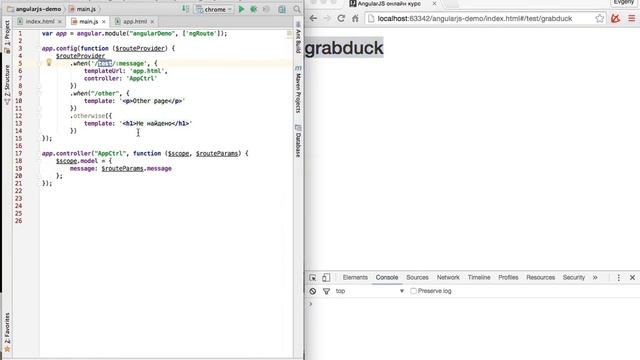The height and width of the screenshot is (360, 640).
Task: Click the run with coverage icon
Action: click(266, 9)
